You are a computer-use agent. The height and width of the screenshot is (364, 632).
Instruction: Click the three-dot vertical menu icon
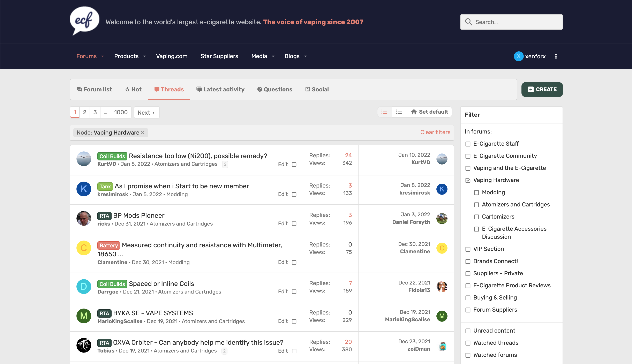tap(556, 56)
